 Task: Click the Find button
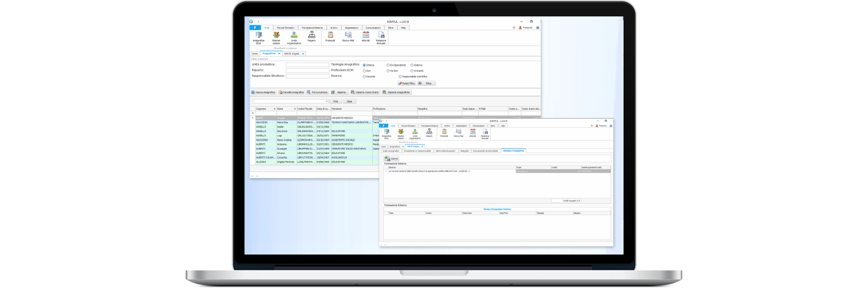(x=335, y=101)
